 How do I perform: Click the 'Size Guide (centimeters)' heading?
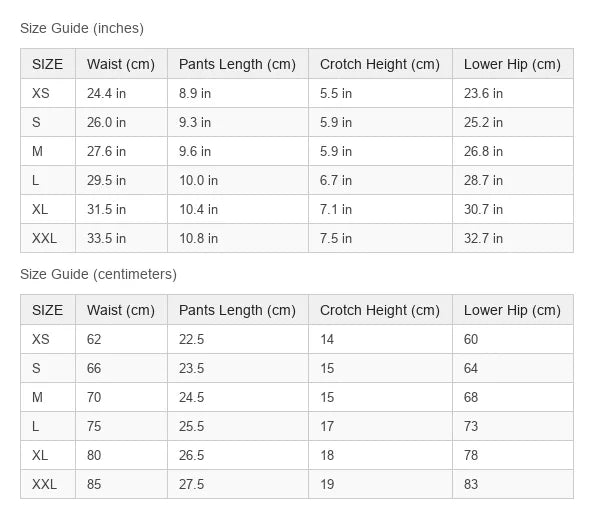pos(98,274)
